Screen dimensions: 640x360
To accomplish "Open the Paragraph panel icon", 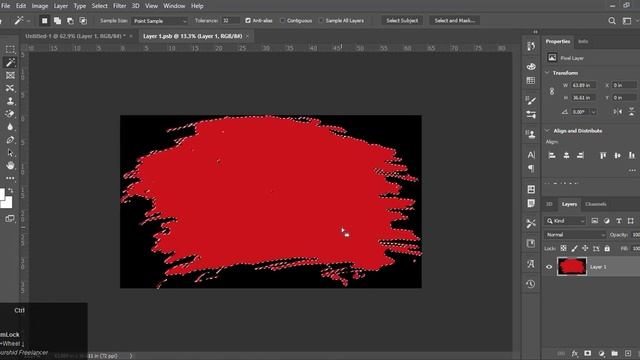I will 531,168.
